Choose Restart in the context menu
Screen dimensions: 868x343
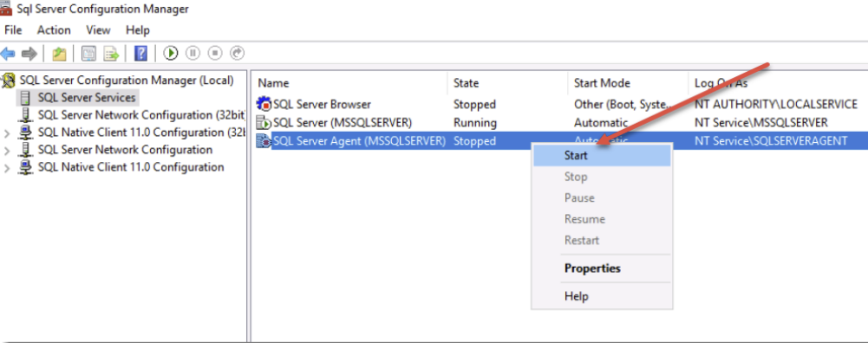pos(602,240)
